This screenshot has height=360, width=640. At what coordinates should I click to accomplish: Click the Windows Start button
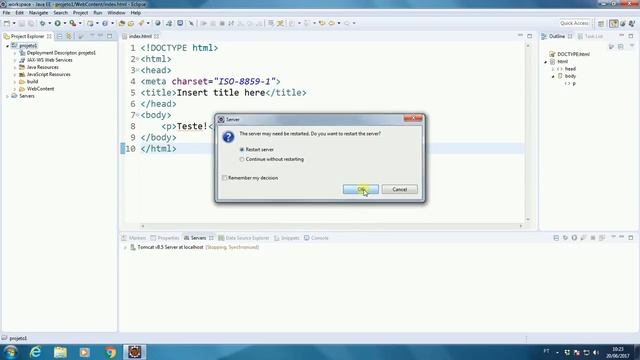[x=10, y=352]
